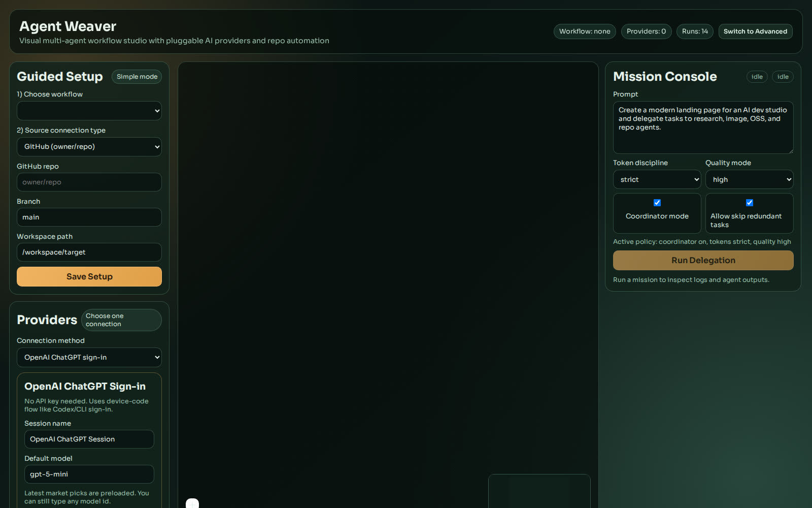
Task: Click the 'Latest market picks are preloaded' note
Action: [x=87, y=497]
